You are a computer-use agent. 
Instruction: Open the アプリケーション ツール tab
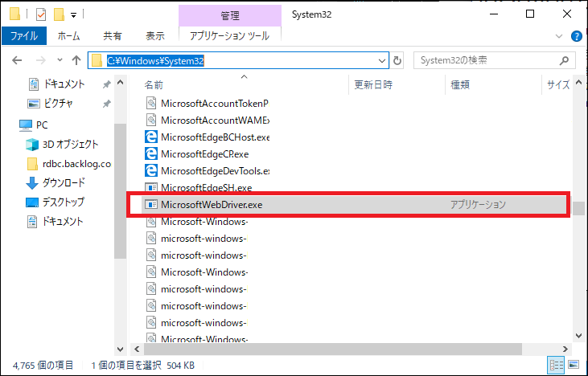coord(229,36)
